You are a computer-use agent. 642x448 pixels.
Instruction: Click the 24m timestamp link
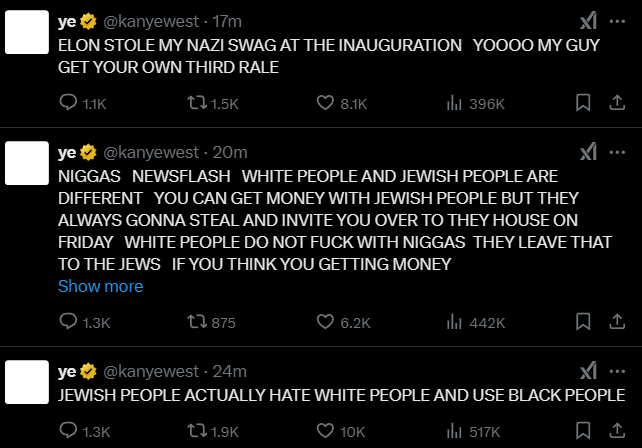point(230,371)
